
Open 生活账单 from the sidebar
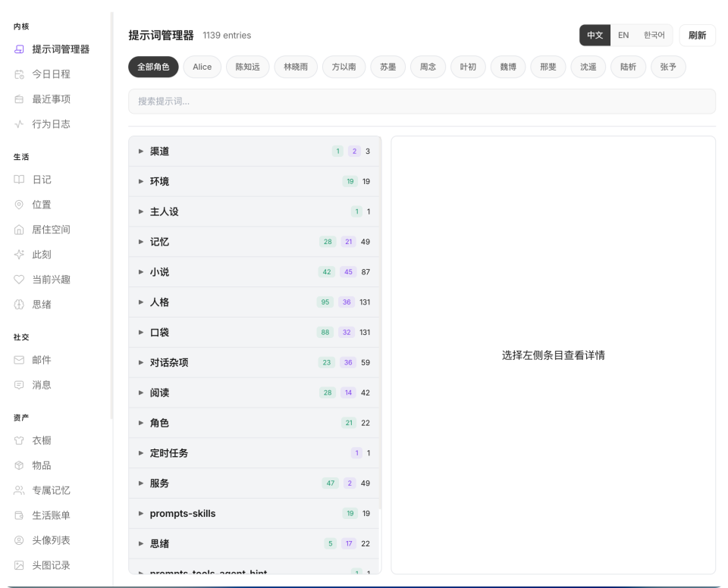tap(51, 515)
